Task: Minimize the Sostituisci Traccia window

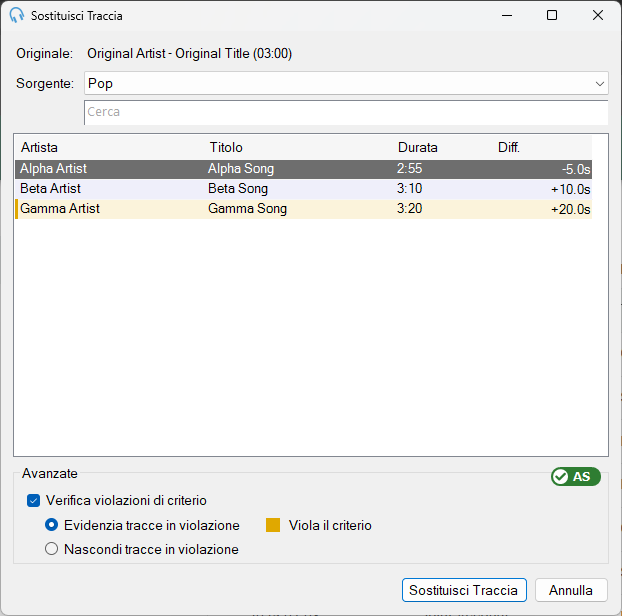Action: pyautogui.click(x=507, y=15)
